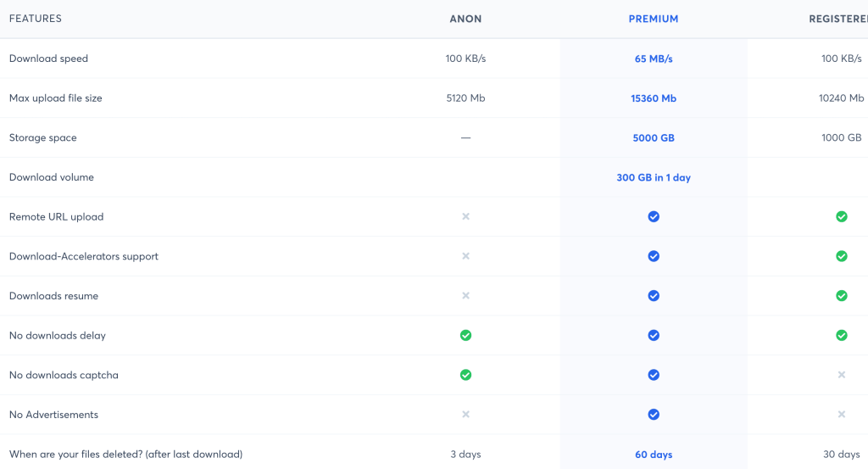Screen dimensions: 868x469
Task: Click the Premium checkmark for Download-Accelerators support
Action: pos(654,256)
